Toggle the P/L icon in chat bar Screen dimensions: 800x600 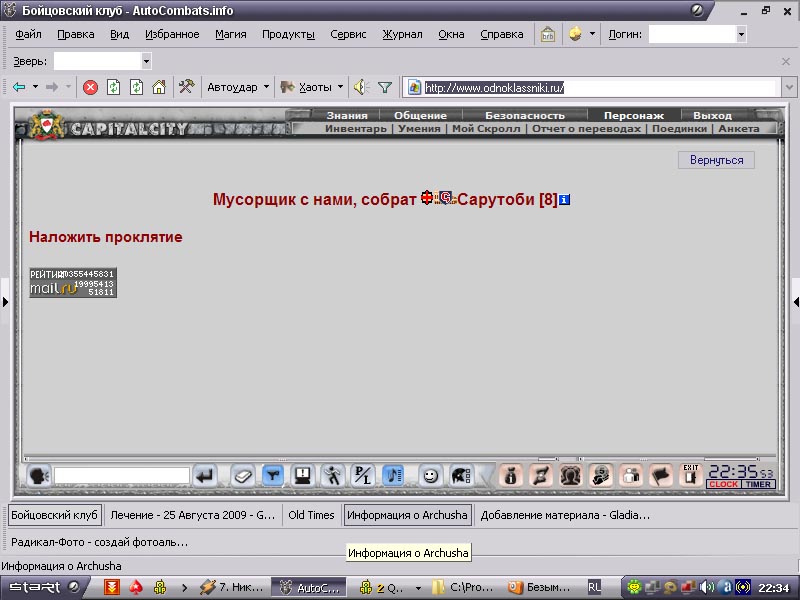tap(363, 477)
